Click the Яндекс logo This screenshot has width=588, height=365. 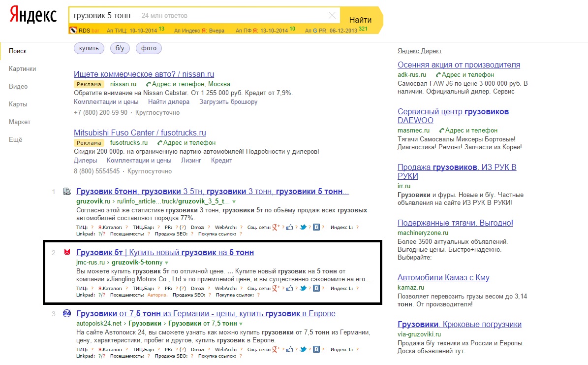33,15
